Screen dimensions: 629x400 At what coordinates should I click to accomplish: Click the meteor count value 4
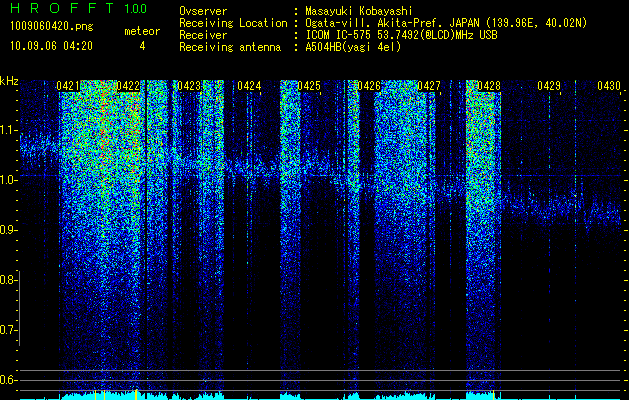click(x=142, y=46)
